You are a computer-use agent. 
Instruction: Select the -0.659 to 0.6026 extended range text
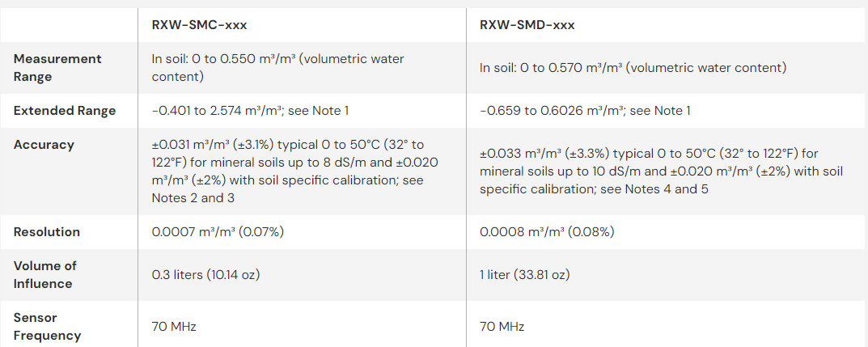(585, 111)
